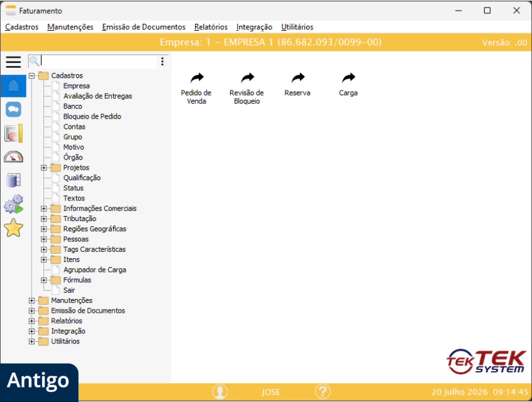532x402 pixels.
Task: Open the notifications bell icon
Action: (x=13, y=86)
